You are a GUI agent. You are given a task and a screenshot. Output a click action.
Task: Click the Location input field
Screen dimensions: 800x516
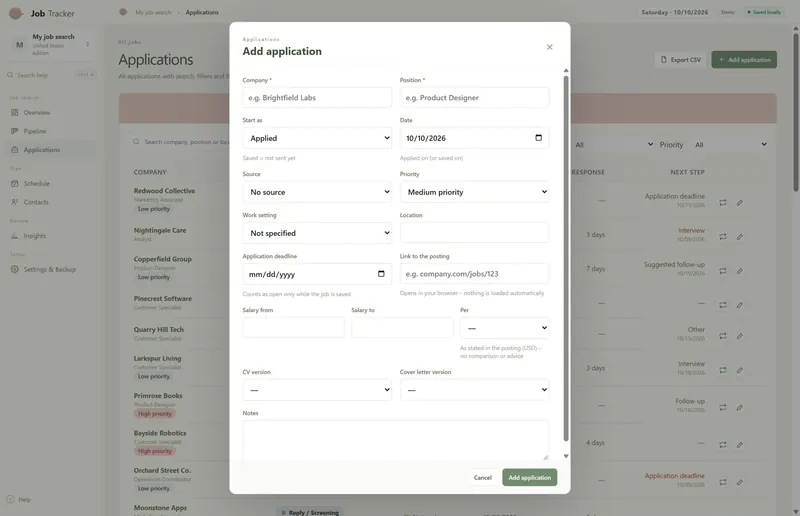[474, 233]
